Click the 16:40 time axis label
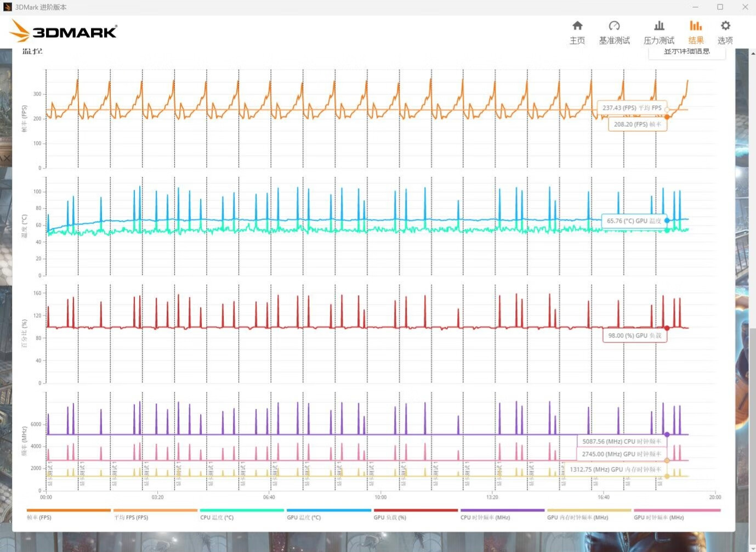This screenshot has width=756, height=552. tap(604, 497)
